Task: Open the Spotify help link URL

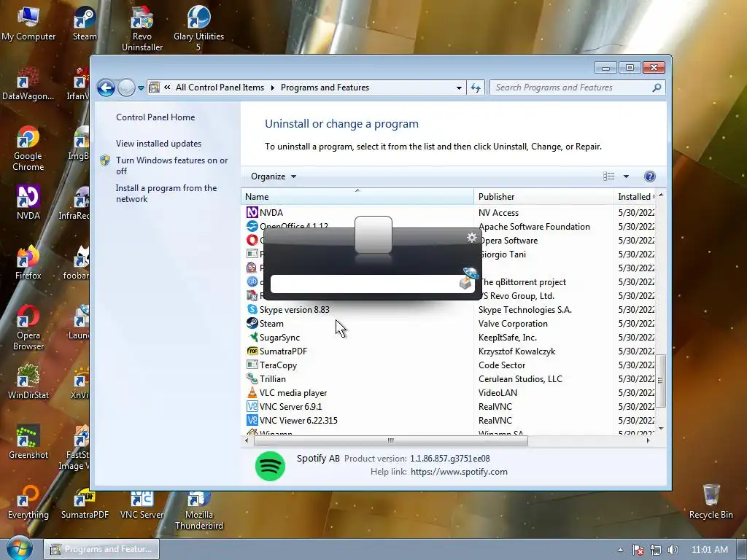Action: 459,472
